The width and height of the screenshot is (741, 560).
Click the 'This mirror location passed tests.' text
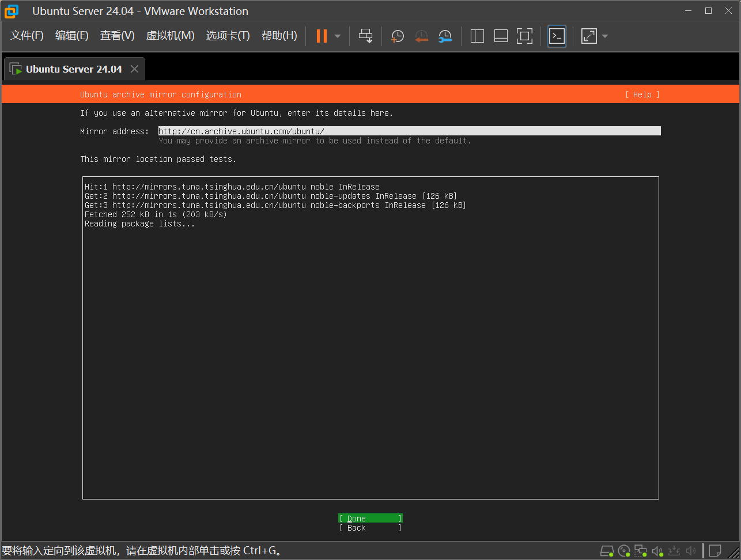point(158,159)
